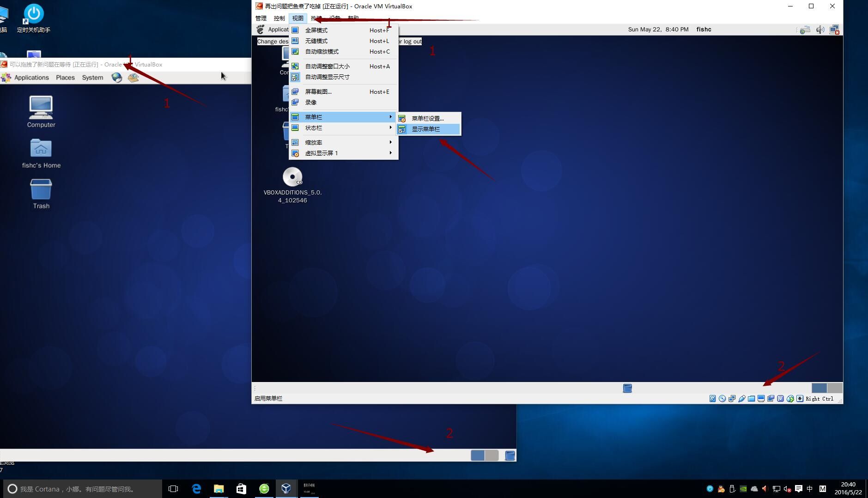Click the muted volume tray icon
868x498 pixels.
coord(788,489)
